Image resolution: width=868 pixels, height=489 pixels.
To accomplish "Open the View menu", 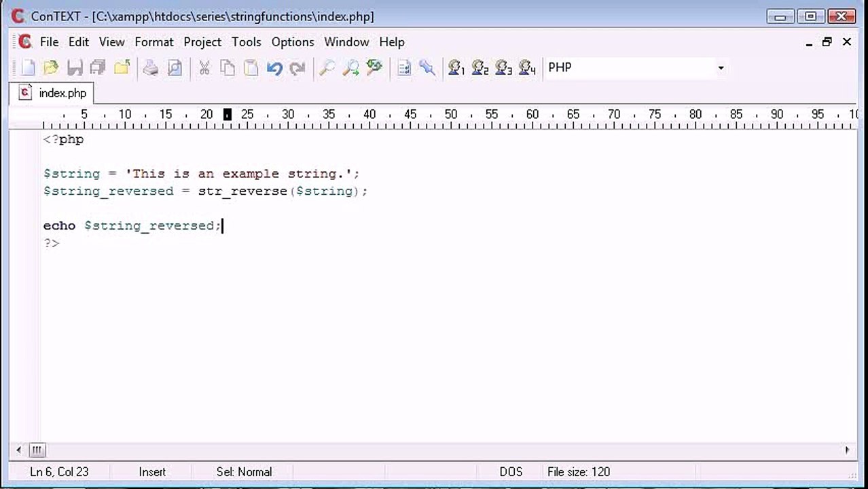I will coord(111,42).
